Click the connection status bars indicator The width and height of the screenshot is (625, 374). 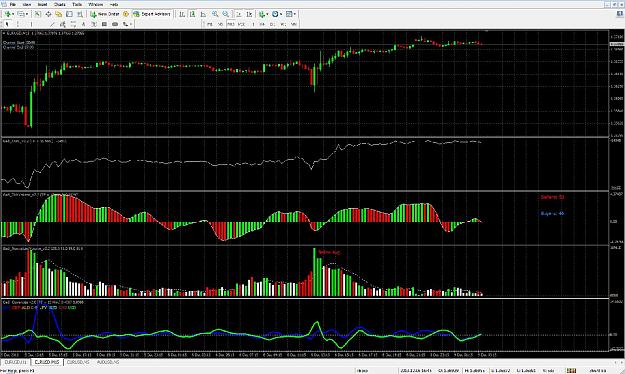571,371
